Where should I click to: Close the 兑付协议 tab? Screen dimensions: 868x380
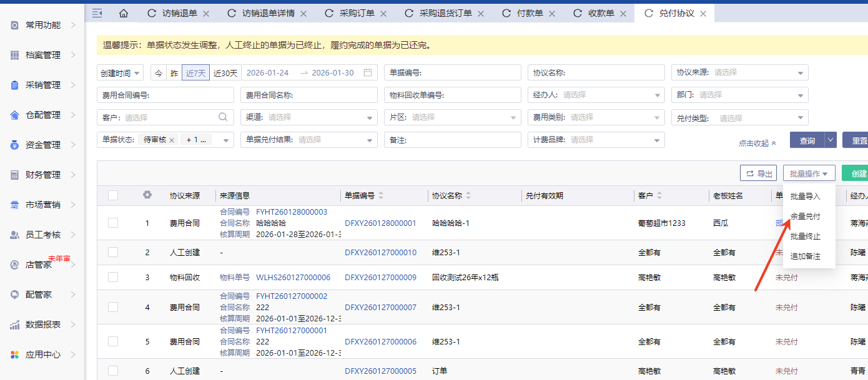click(x=703, y=13)
